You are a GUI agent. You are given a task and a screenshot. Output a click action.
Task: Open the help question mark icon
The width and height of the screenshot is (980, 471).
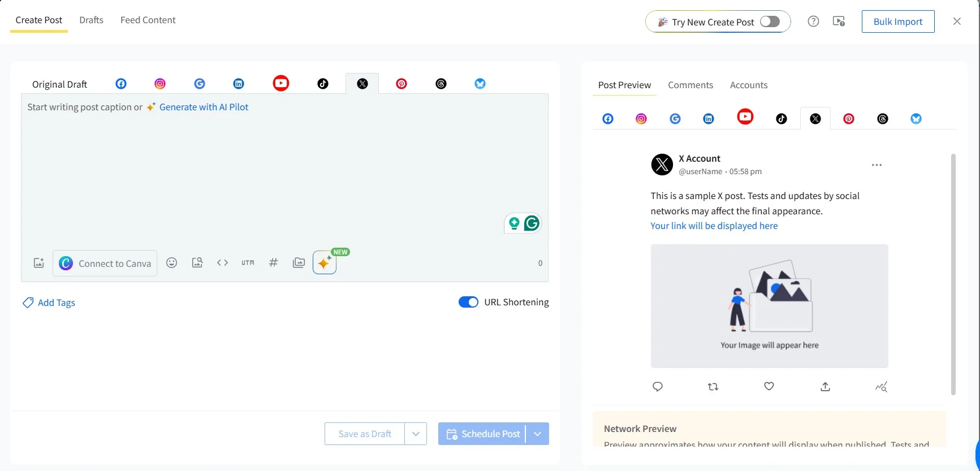(813, 21)
